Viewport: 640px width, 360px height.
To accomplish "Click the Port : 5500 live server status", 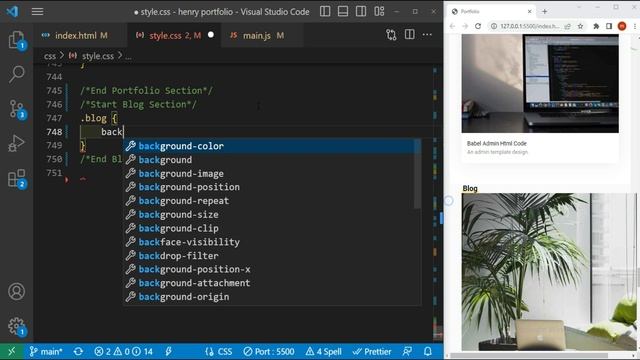I will (269, 351).
